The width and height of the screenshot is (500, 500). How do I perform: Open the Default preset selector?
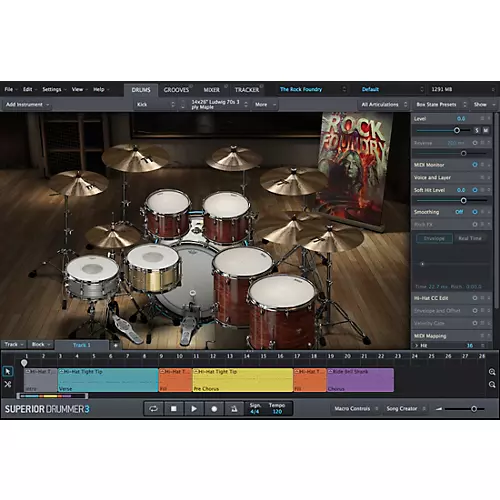[x=392, y=89]
